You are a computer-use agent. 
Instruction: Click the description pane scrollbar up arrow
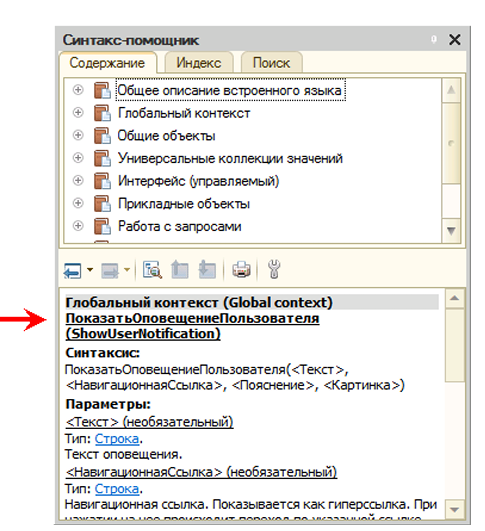455,298
